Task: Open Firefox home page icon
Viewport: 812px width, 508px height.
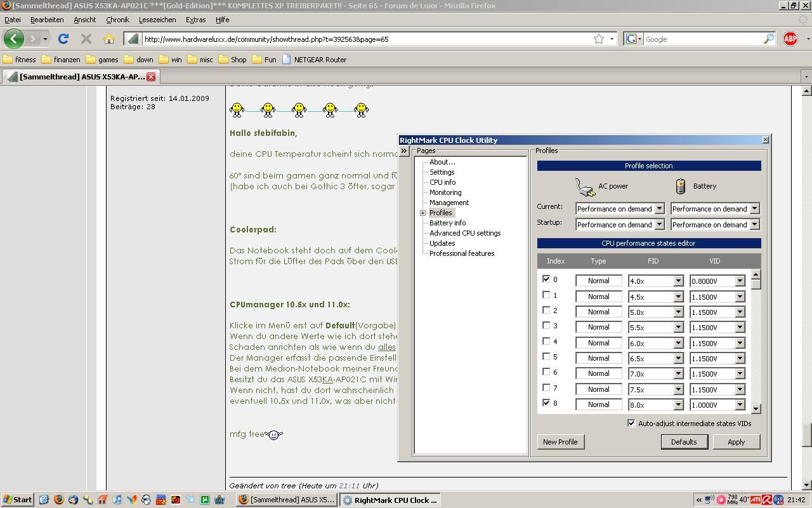Action: pyautogui.click(x=108, y=39)
